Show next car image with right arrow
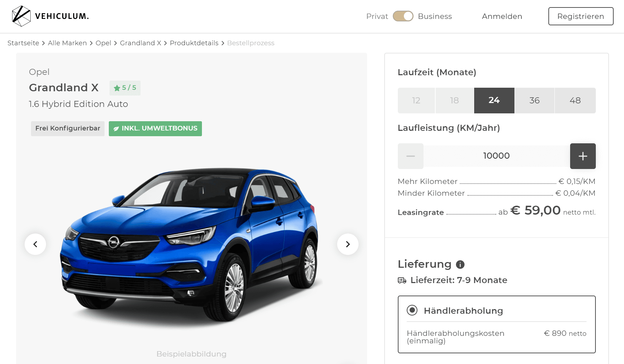 348,244
